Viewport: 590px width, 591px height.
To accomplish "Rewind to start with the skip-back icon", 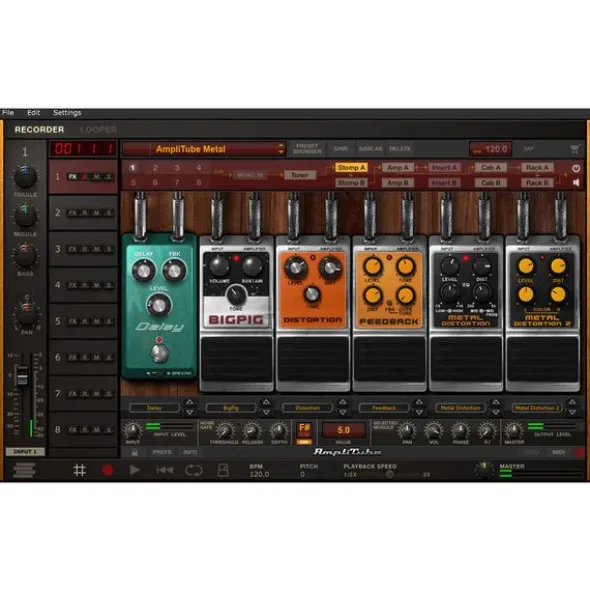I will [x=165, y=470].
